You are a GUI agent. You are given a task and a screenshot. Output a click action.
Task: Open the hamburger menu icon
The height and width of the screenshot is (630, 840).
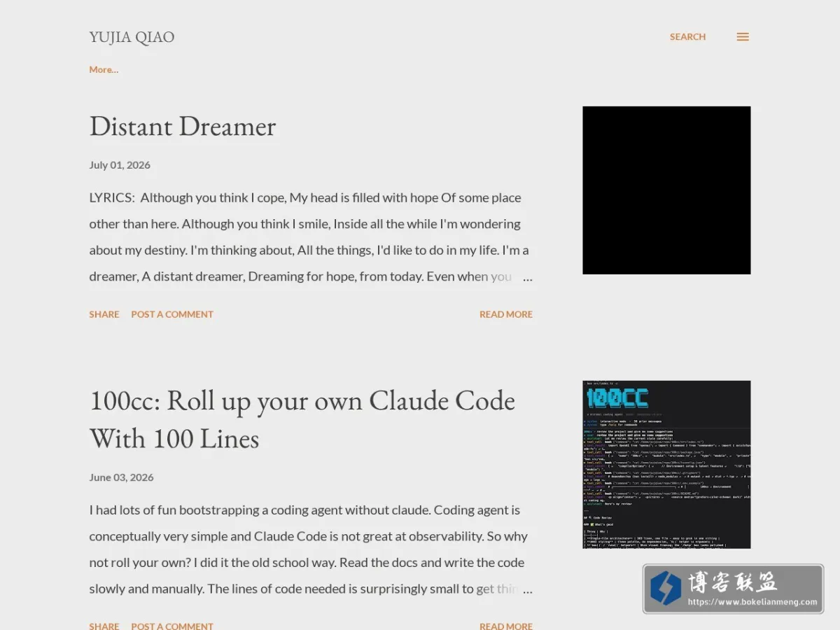743,37
